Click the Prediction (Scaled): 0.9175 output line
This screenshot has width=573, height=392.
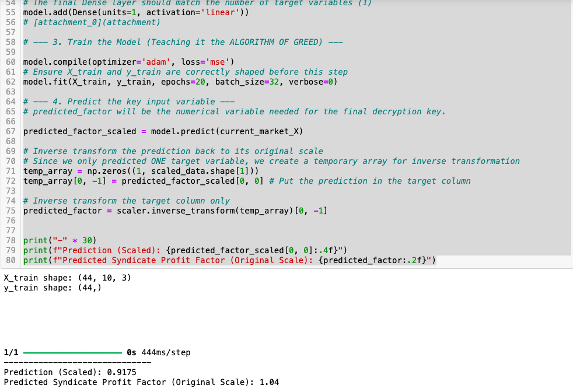[69, 372]
